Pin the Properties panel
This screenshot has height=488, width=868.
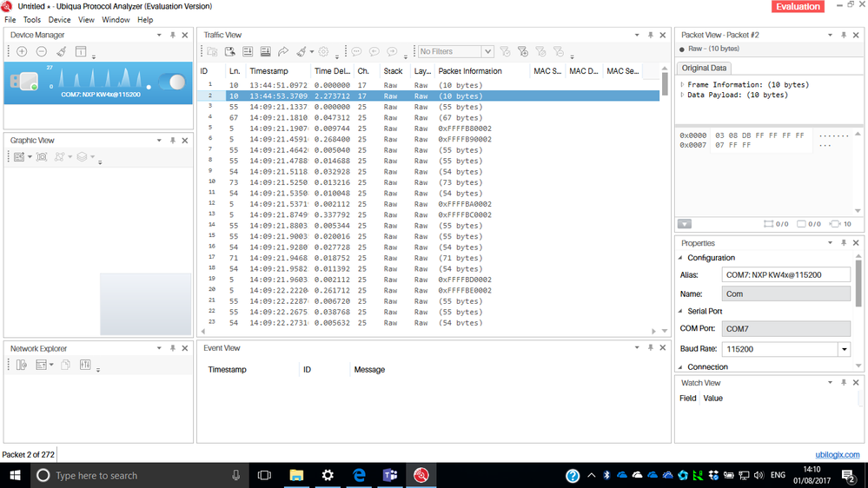click(x=844, y=243)
